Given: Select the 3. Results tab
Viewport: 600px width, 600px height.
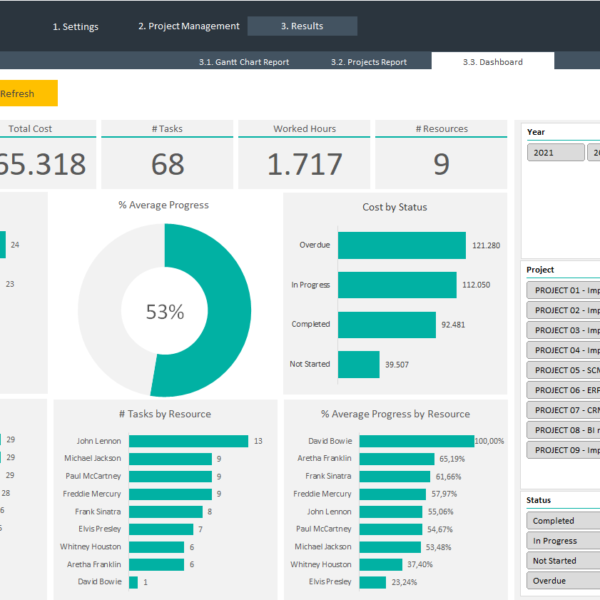Looking at the screenshot, I should [x=302, y=27].
